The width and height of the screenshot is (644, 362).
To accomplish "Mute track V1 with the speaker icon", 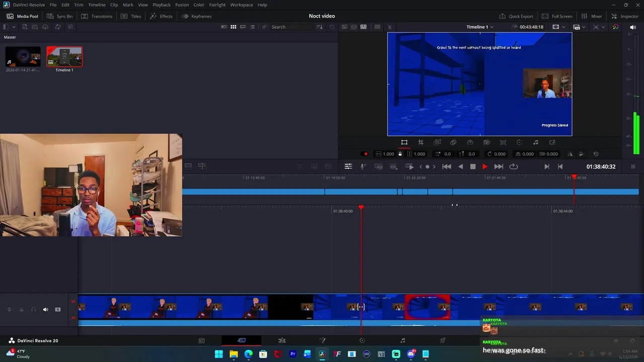I will (45, 310).
